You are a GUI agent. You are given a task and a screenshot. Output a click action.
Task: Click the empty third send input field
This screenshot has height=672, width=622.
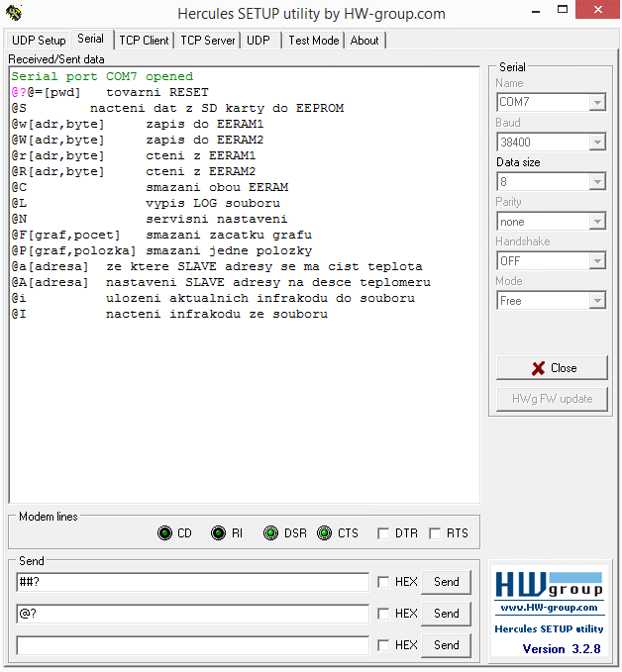(x=192, y=645)
